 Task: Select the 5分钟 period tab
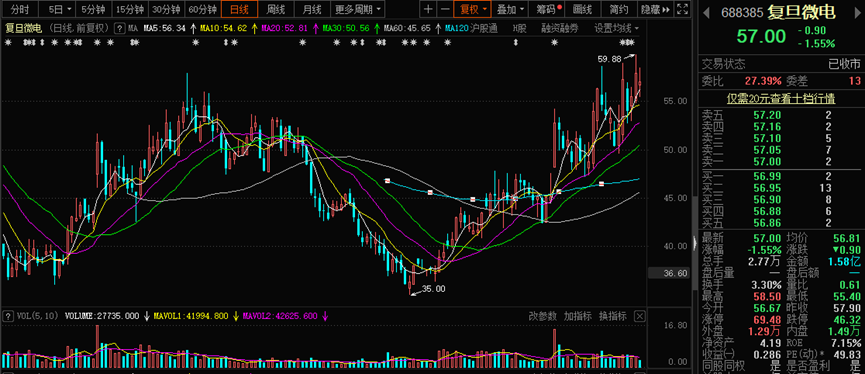(x=93, y=9)
